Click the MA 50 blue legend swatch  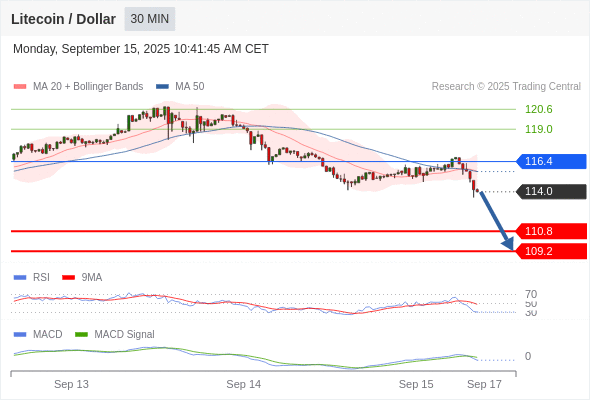pos(162,87)
